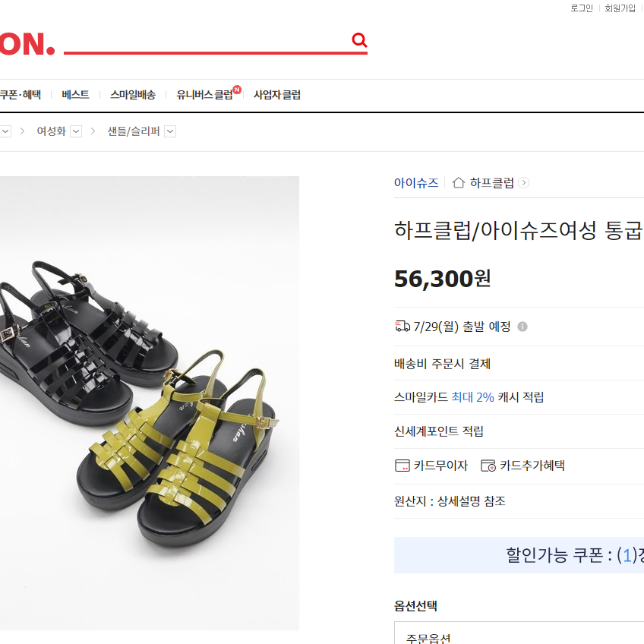Expand the 샌들/슬리퍼 category dropdown
Screen dimensions: 644x644
170,131
